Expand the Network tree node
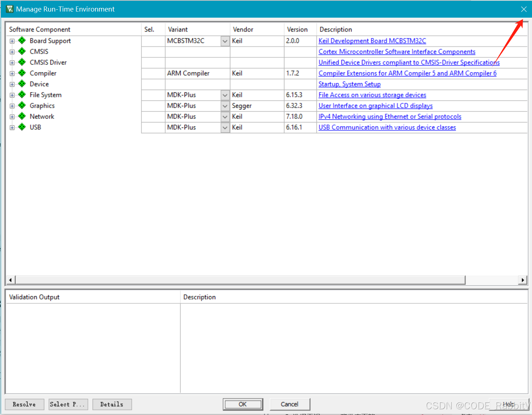Screen dimensions: 532x415 [12, 117]
